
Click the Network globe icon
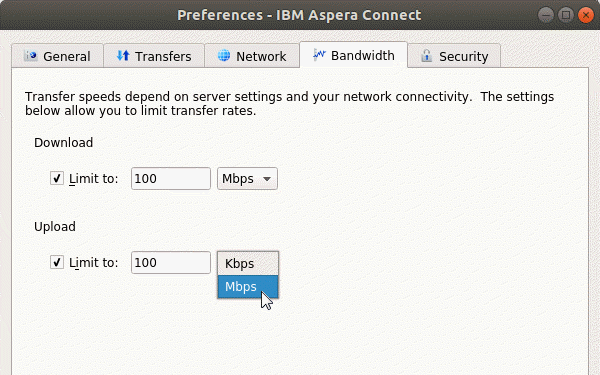[224, 56]
